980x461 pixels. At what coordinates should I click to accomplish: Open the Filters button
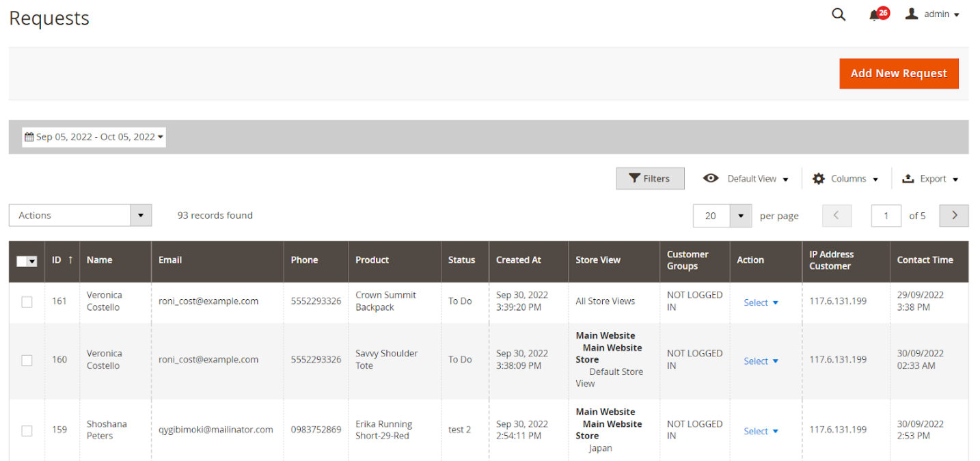point(649,178)
